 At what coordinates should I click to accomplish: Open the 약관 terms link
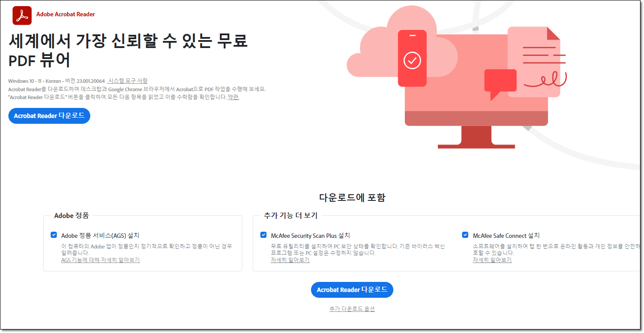[x=233, y=97]
